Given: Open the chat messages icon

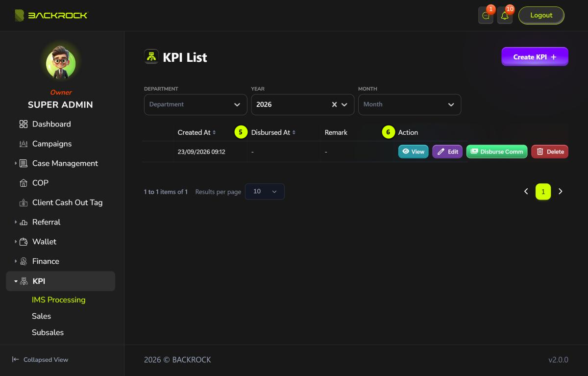Looking at the screenshot, I should coord(486,16).
